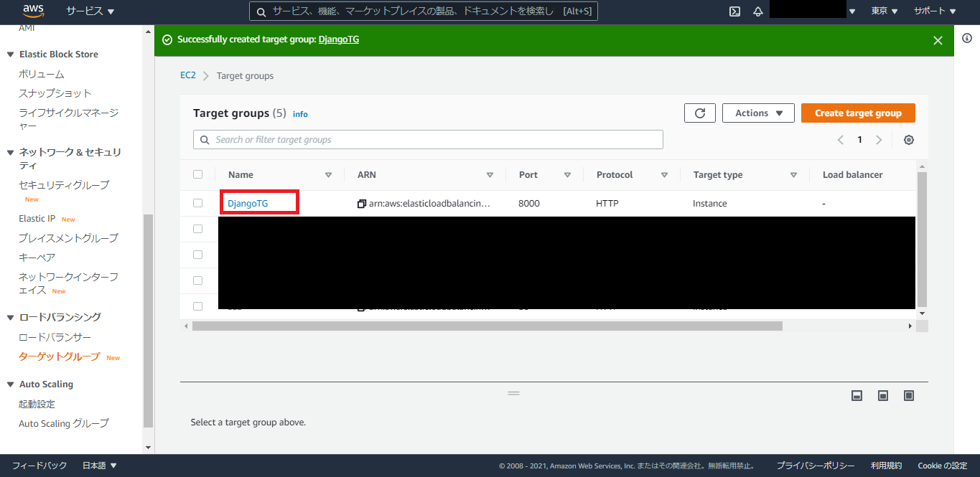Click the success check mark icon
The image size is (980, 477).
pos(167,40)
